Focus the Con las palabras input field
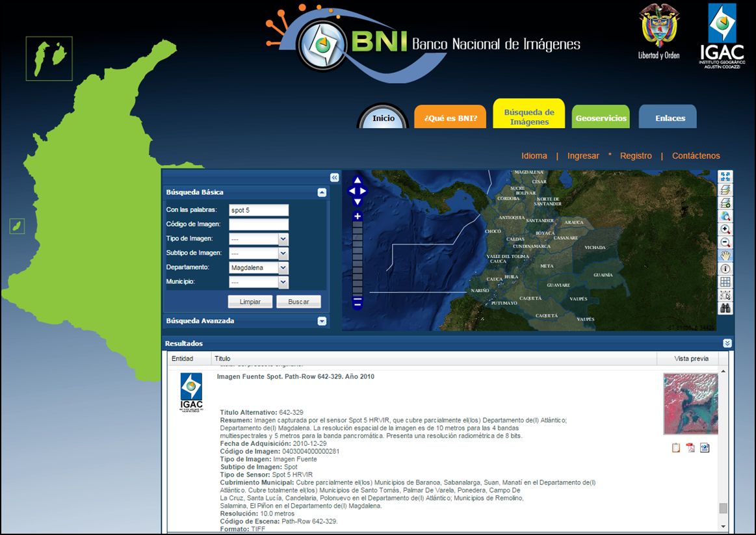The image size is (756, 535). point(259,210)
